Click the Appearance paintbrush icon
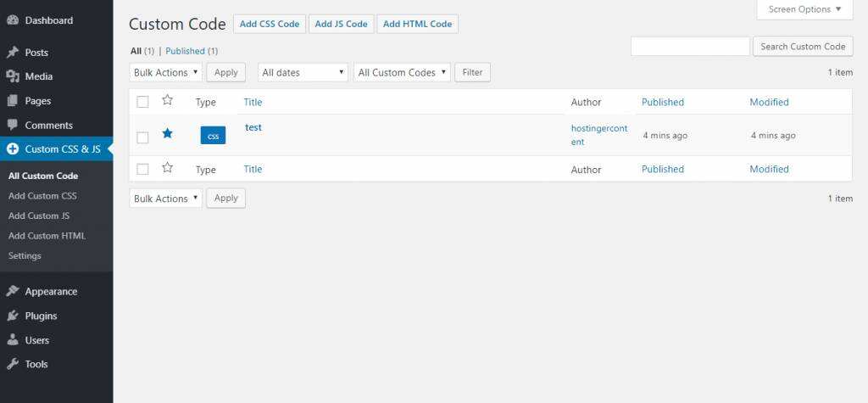 tap(13, 292)
